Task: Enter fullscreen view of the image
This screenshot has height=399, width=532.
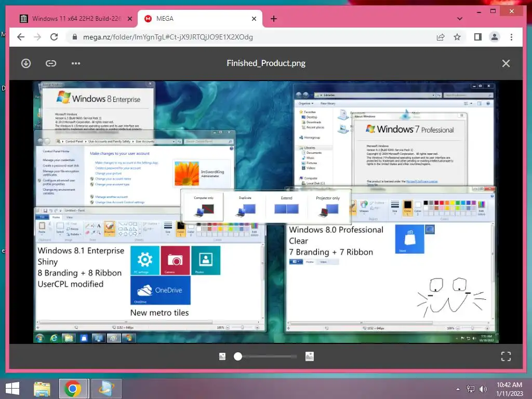Action: pyautogui.click(x=506, y=356)
